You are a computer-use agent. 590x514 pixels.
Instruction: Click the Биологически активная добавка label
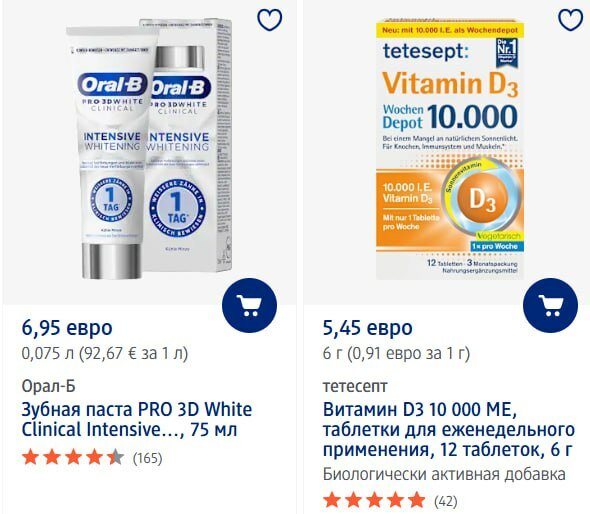click(444, 474)
